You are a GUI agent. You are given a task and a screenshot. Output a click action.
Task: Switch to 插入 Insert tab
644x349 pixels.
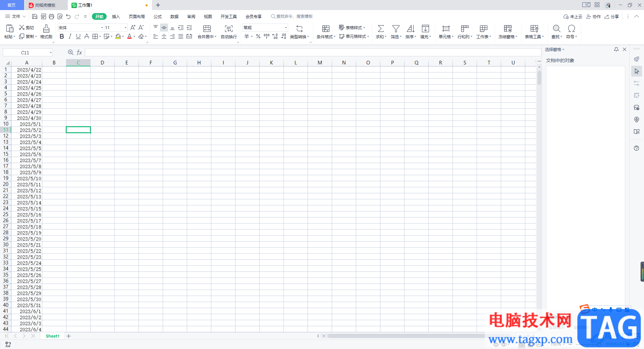(116, 16)
